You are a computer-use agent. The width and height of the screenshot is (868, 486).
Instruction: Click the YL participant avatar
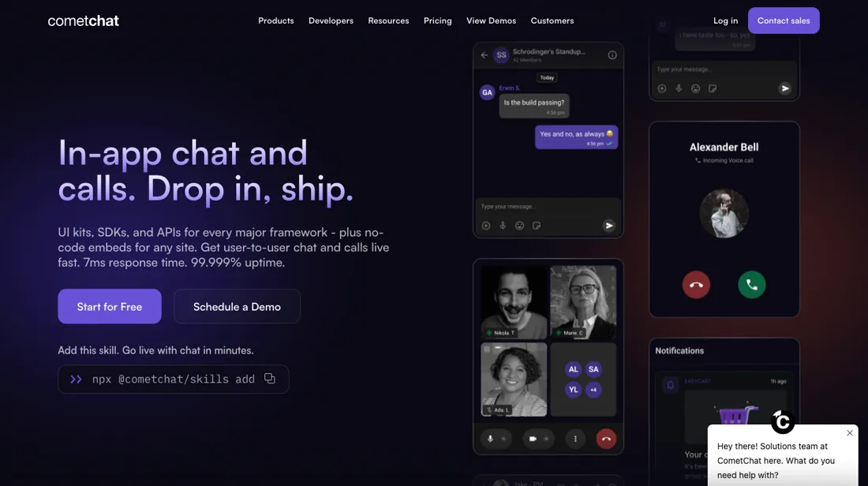pyautogui.click(x=573, y=390)
